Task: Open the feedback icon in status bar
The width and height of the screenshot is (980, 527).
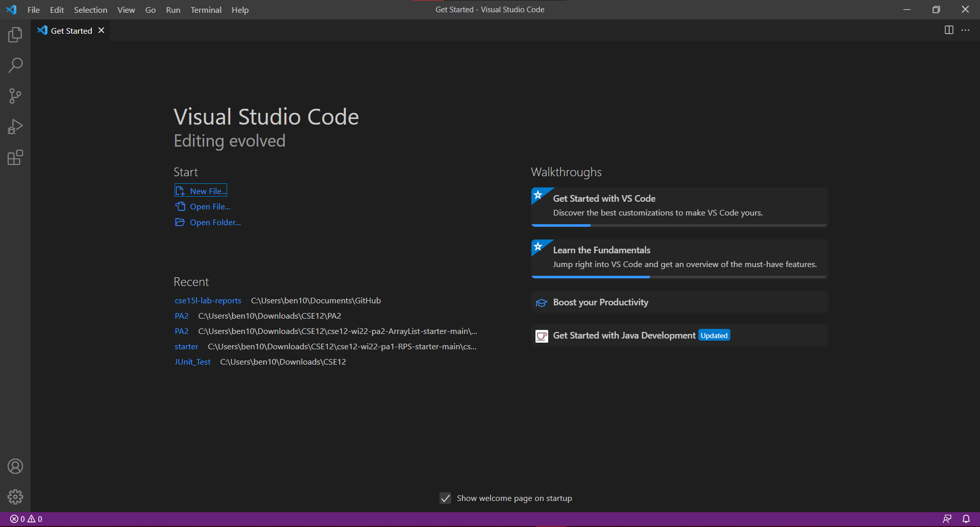Action: tap(947, 519)
